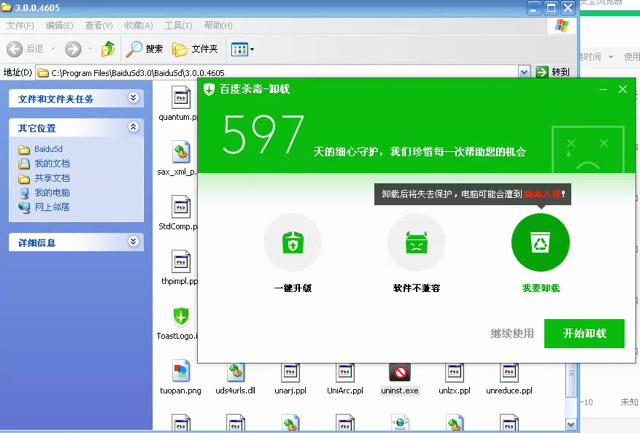Click the 搜索 search toolbar button
Viewport: 640px width, 433px height.
(144, 49)
